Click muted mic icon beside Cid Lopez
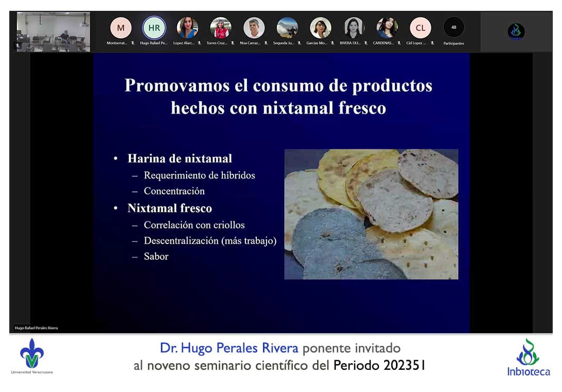This screenshot has width=562, height=392. (x=432, y=43)
